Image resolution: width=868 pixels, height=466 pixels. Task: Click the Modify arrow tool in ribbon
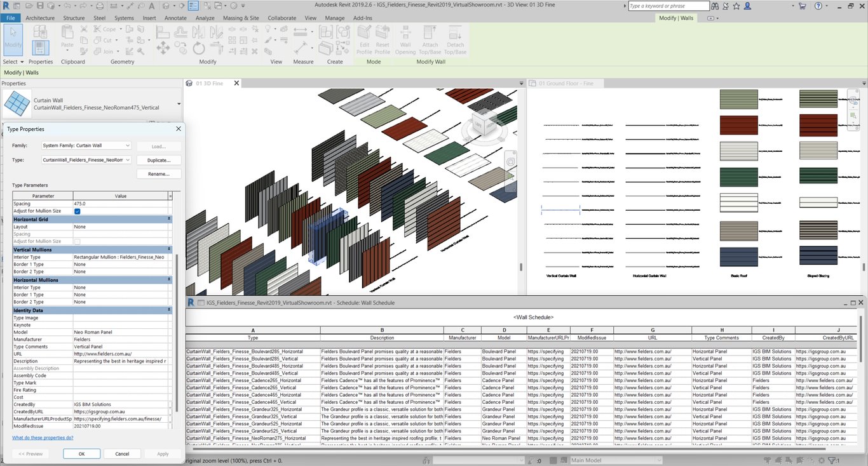pyautogui.click(x=13, y=39)
